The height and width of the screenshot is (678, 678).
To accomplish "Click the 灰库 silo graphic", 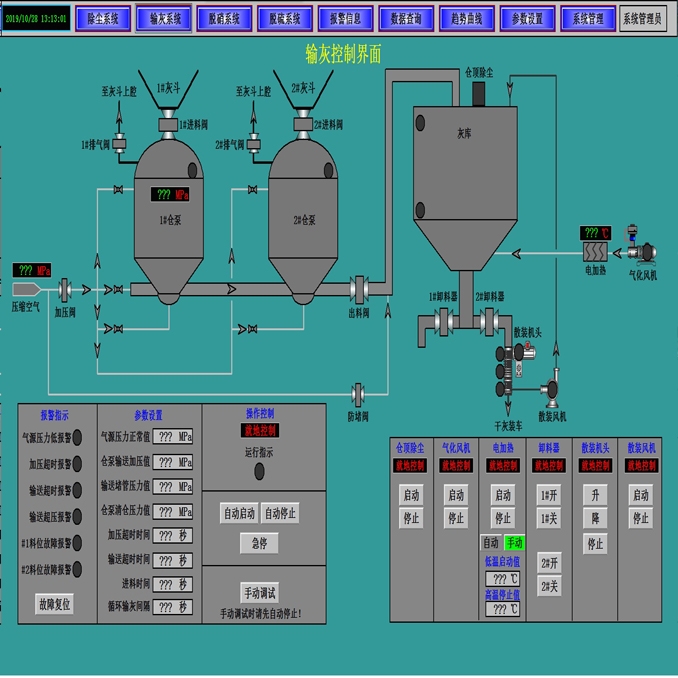I will pyautogui.click(x=465, y=189).
